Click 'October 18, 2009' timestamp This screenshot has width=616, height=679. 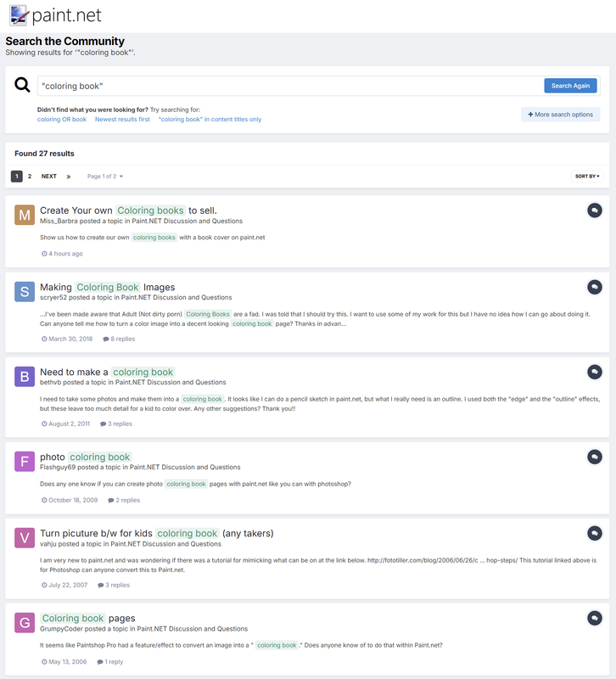coord(70,500)
